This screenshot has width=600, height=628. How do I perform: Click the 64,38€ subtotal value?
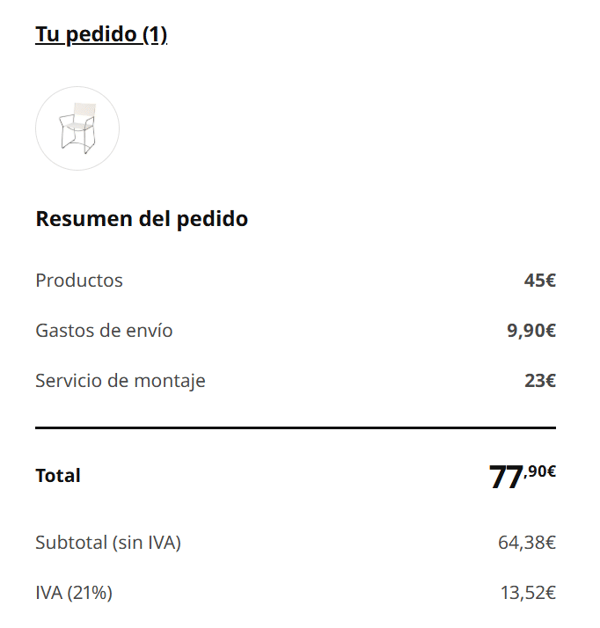[x=527, y=543]
